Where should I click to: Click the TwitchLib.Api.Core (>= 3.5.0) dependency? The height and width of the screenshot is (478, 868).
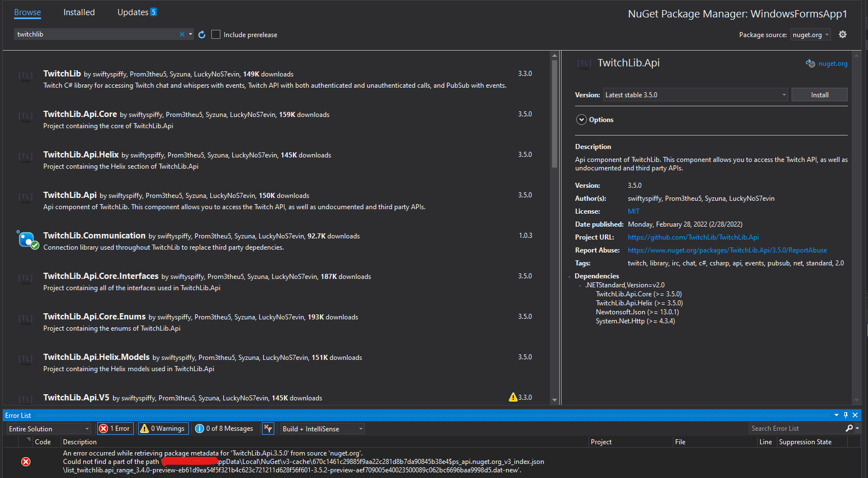pos(639,294)
